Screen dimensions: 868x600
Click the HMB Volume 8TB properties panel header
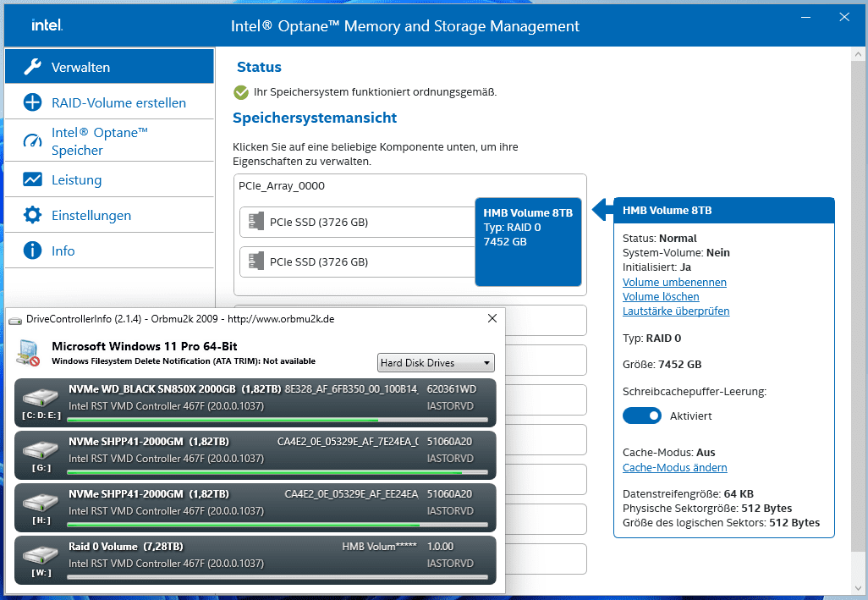(724, 211)
